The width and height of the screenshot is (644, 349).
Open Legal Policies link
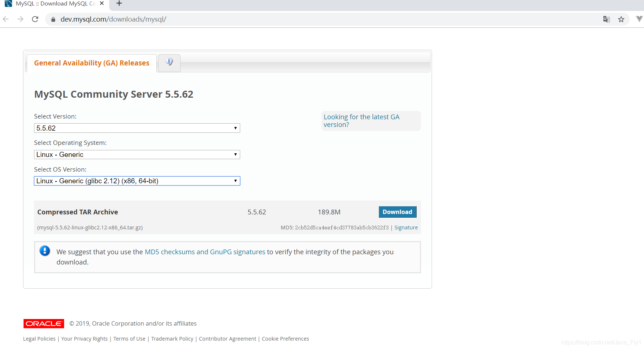39,339
